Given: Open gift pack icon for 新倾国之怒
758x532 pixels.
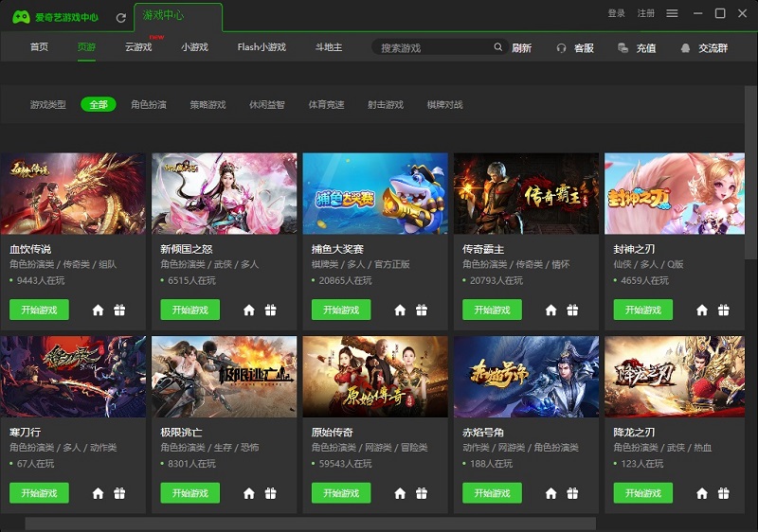Looking at the screenshot, I should pyautogui.click(x=271, y=310).
